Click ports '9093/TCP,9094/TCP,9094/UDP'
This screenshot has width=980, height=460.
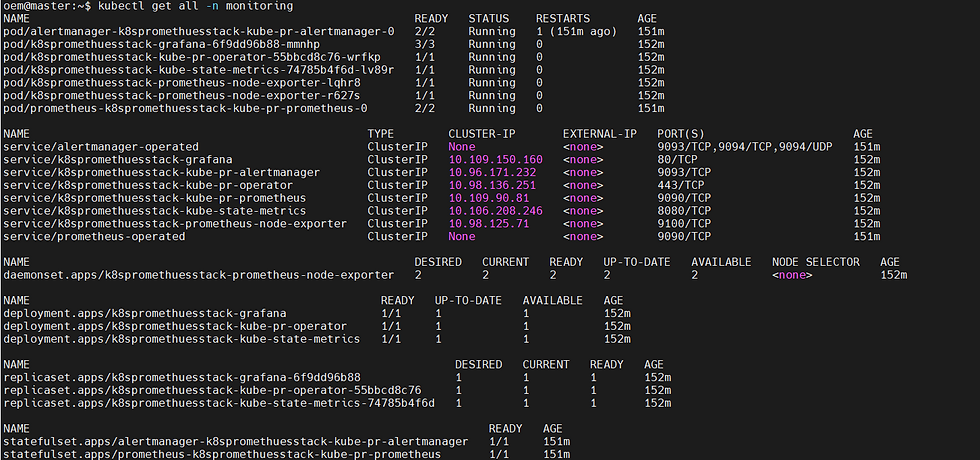[x=745, y=147]
